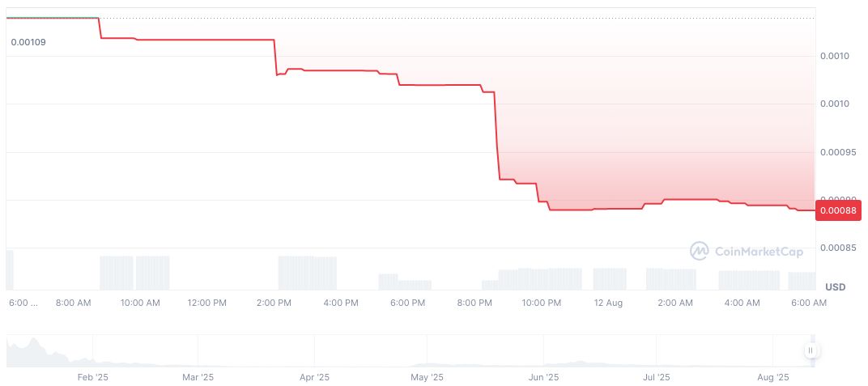This screenshot has height=386, width=868.
Task: Pick Jun '25 on the navigator timeline
Action: coord(543,377)
